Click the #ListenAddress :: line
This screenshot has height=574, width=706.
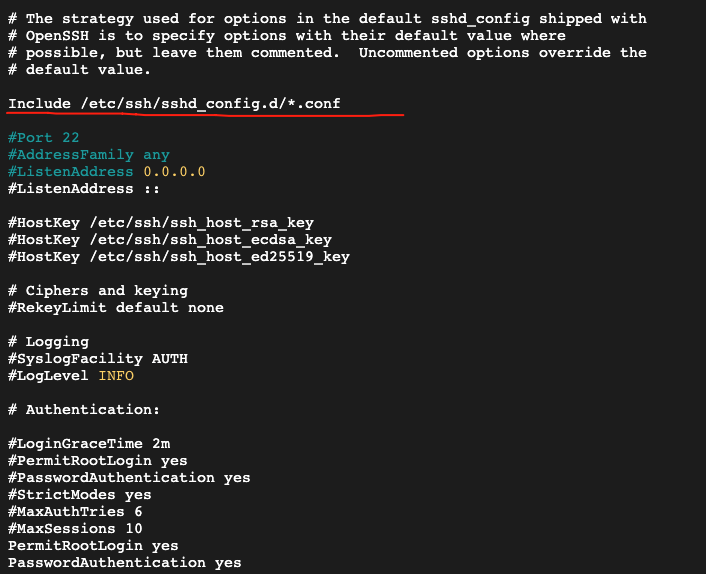84,189
